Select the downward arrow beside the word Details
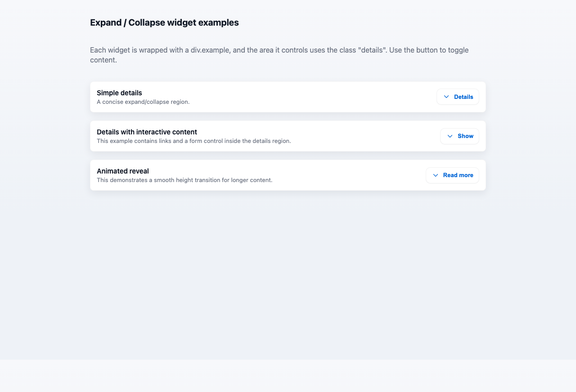This screenshot has width=576, height=392. pyautogui.click(x=446, y=97)
